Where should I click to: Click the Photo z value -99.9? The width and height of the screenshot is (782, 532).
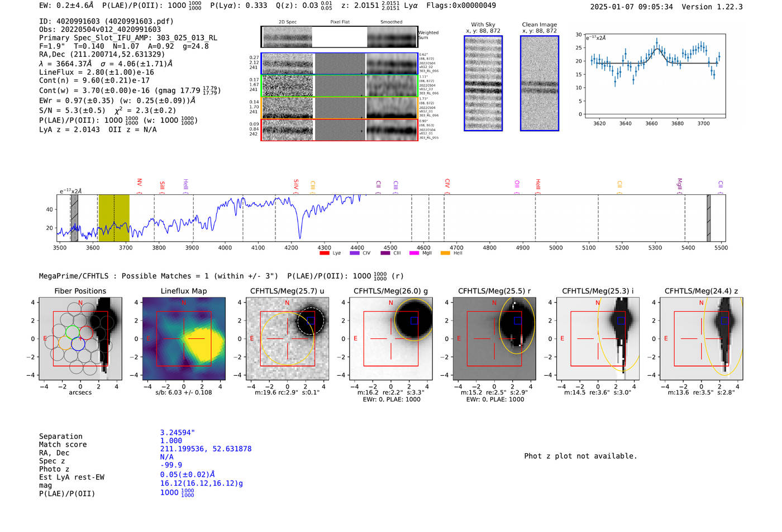[x=171, y=465]
